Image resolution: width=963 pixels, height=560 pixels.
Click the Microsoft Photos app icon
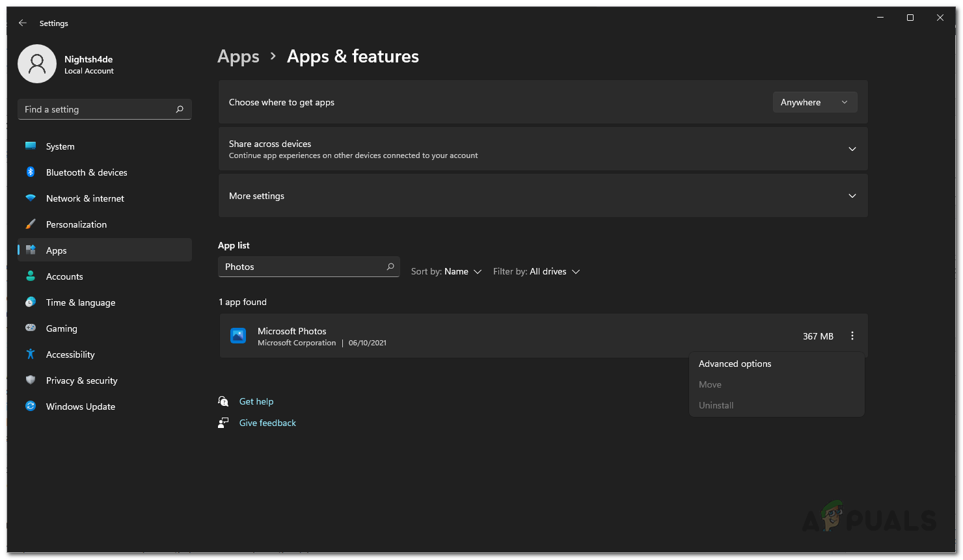[x=238, y=336]
